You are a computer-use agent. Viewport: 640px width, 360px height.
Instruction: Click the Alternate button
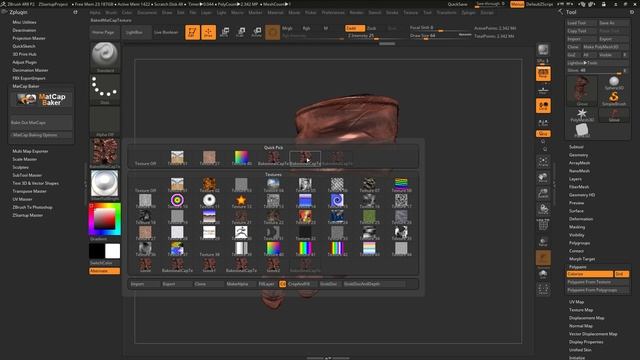(105, 271)
